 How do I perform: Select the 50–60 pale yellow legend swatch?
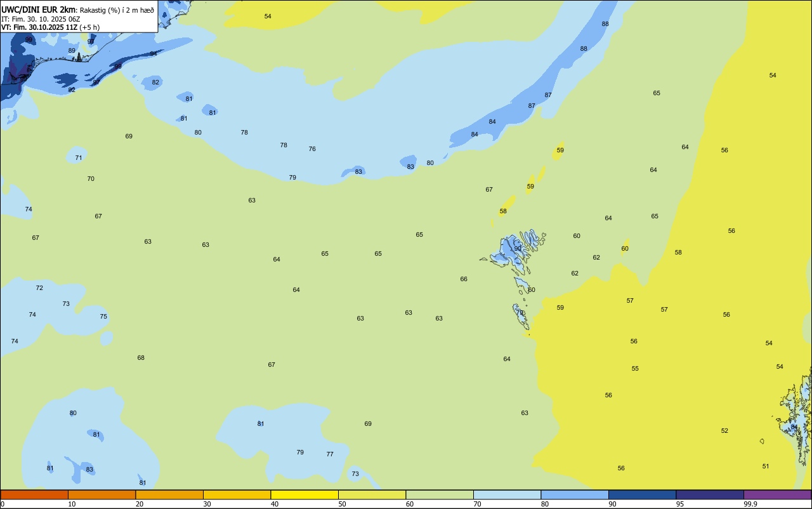(x=372, y=494)
